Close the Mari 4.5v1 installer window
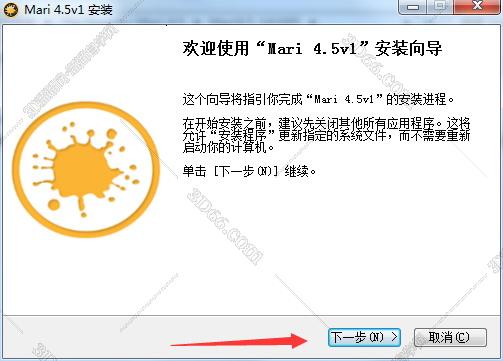Viewport: 503px width, 361px height. pyautogui.click(x=477, y=7)
